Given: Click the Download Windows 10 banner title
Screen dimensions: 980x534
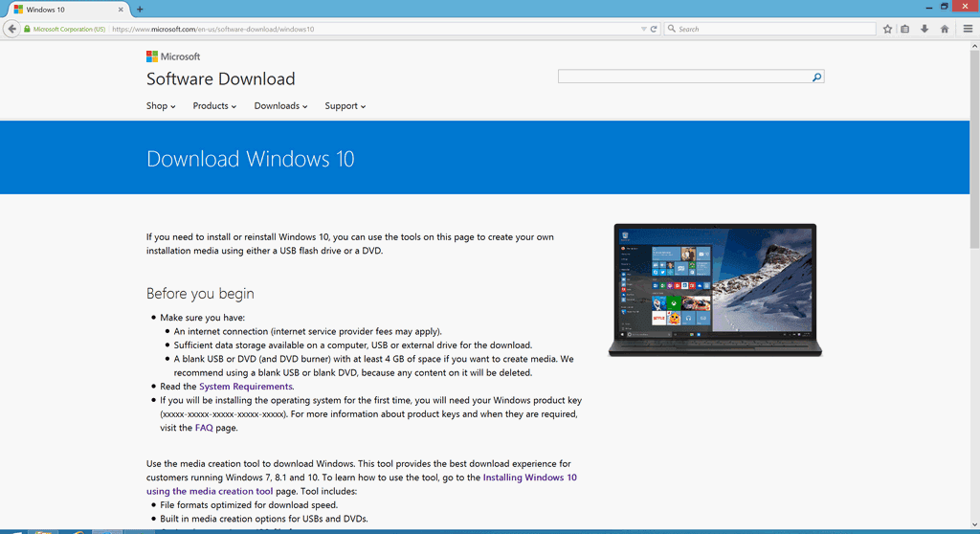Looking at the screenshot, I should pyautogui.click(x=250, y=159).
